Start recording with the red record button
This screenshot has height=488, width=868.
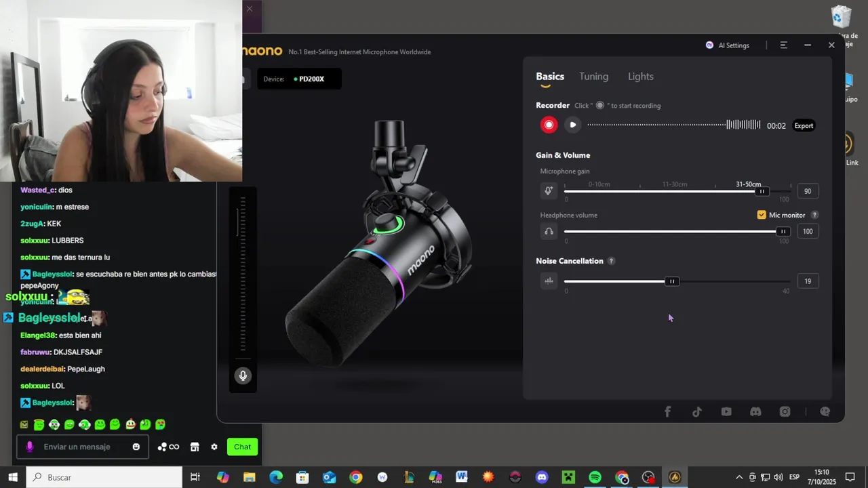point(549,125)
